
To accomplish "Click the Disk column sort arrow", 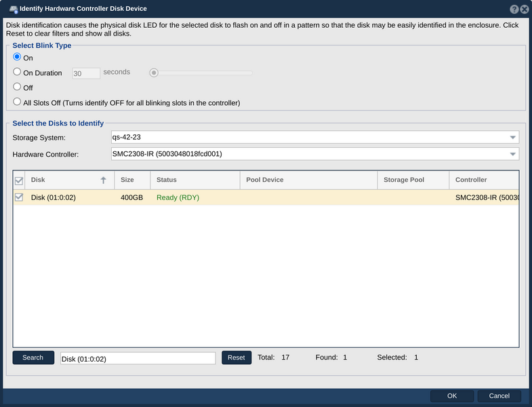I will pyautogui.click(x=104, y=180).
